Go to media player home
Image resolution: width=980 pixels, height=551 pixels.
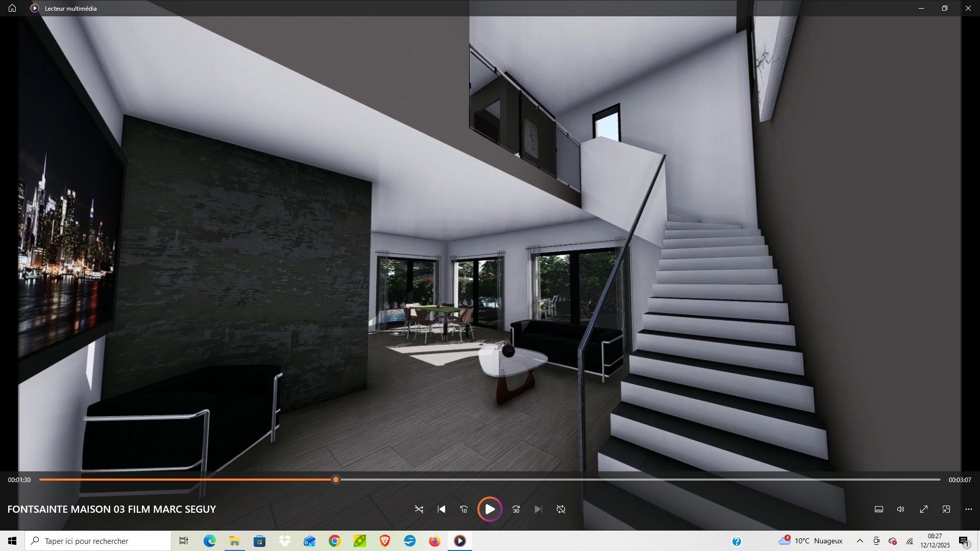point(12,8)
